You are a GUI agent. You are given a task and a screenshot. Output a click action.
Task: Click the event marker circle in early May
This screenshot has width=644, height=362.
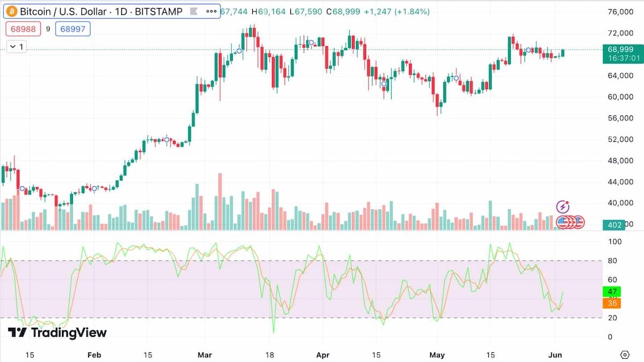[x=457, y=78]
